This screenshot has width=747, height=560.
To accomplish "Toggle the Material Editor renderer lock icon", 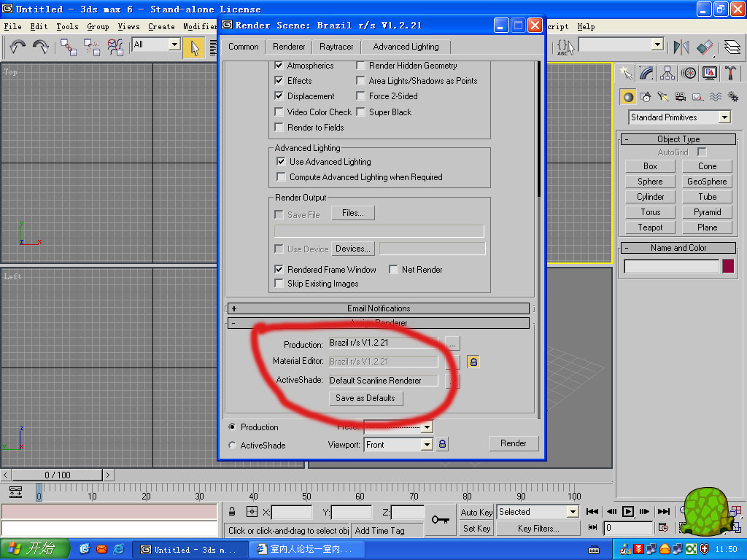I will click(473, 362).
